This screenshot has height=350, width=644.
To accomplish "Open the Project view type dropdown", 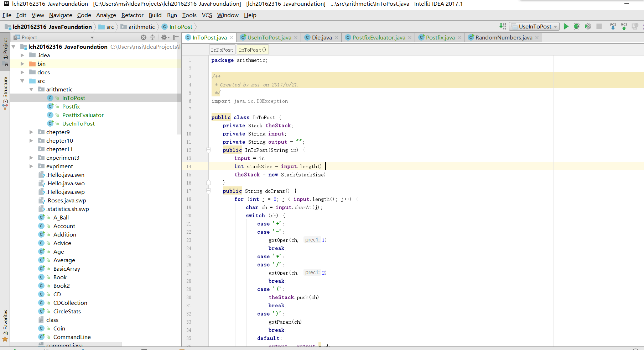I will (92, 37).
